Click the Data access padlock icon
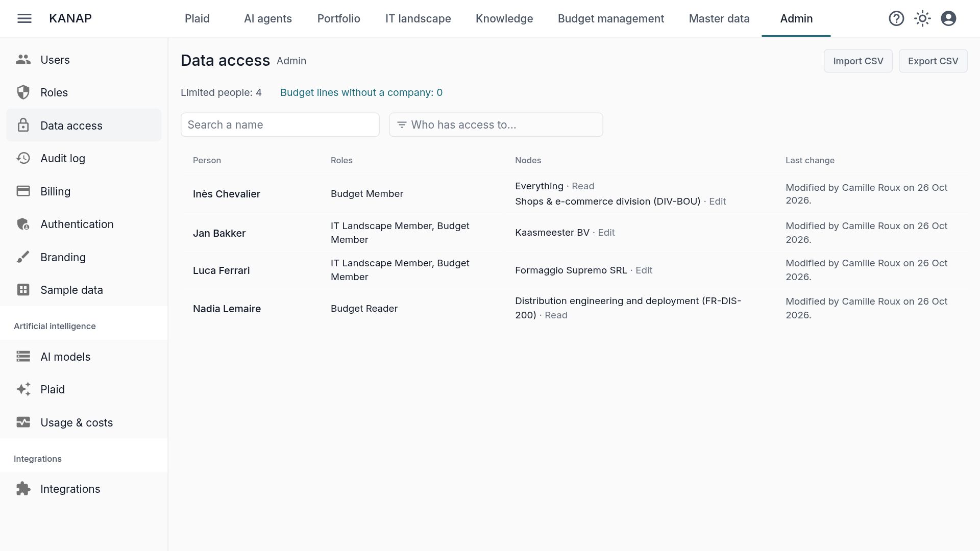The image size is (980, 551). point(23,125)
